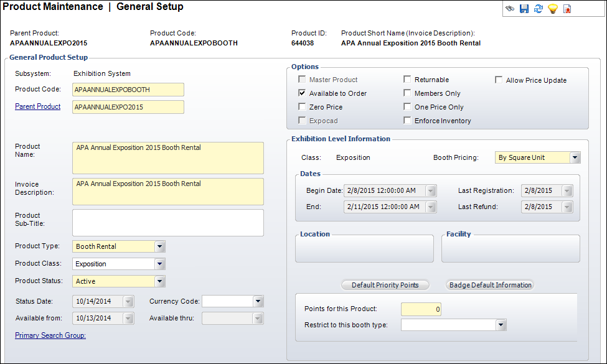Screen dimensions: 607x364
Task: Open the Available from date dropdown
Action: click(128, 319)
